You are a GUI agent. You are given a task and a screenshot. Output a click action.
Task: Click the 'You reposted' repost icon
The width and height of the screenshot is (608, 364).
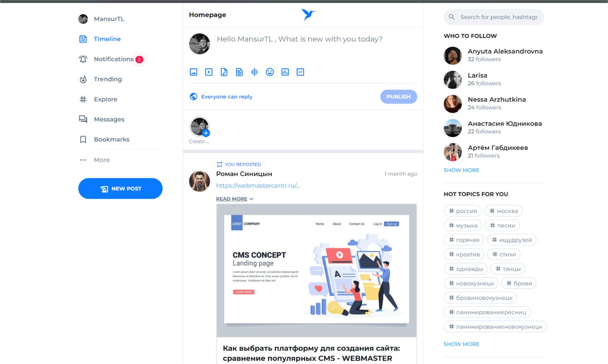(x=220, y=164)
